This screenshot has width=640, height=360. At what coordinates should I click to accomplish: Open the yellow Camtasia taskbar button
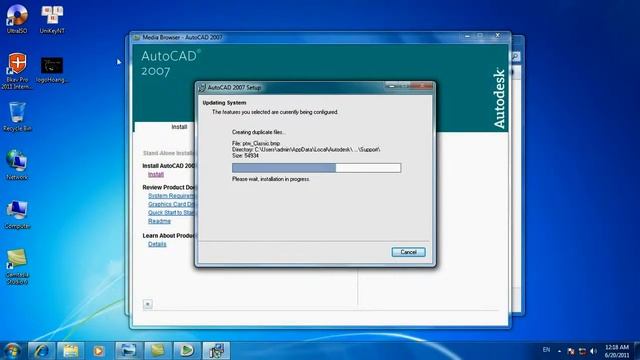158,351
